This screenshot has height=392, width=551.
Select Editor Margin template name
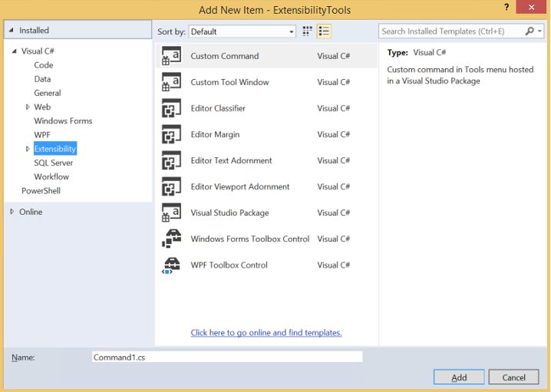coord(215,134)
